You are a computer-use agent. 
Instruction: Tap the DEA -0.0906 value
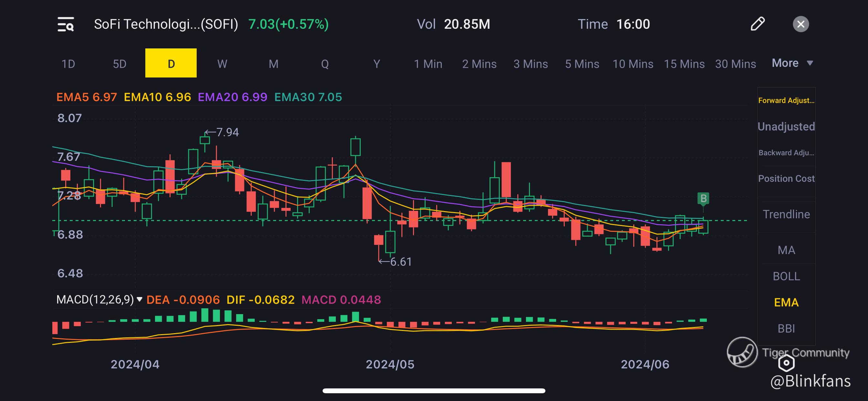click(183, 300)
